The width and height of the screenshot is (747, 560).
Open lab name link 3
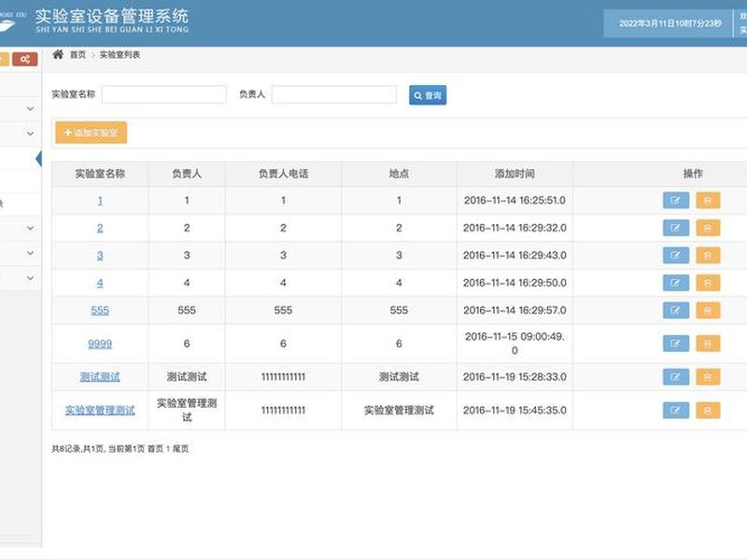point(100,256)
